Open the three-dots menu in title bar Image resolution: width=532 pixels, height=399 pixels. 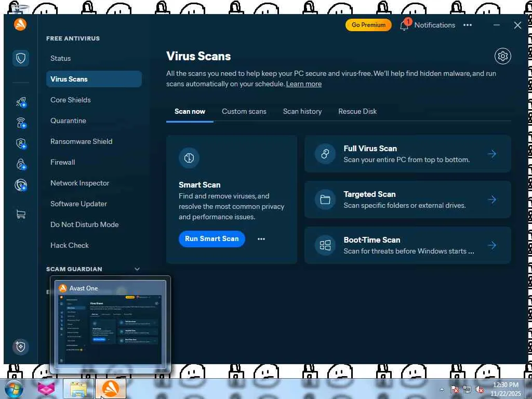468,25
